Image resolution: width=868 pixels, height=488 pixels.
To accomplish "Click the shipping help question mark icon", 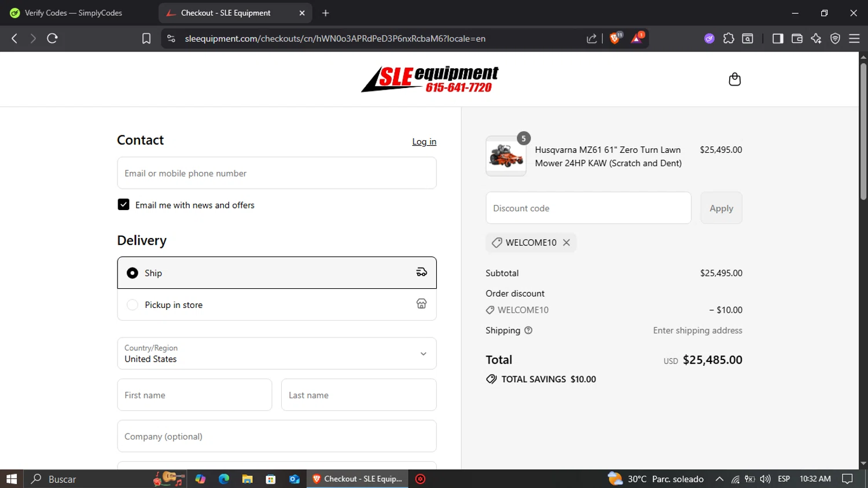I will coord(528,331).
